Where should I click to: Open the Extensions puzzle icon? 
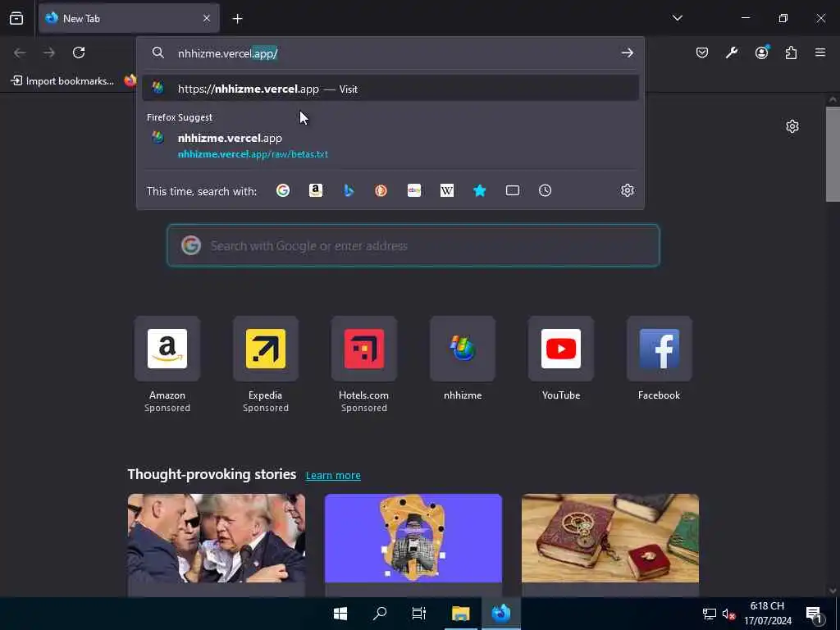(791, 52)
